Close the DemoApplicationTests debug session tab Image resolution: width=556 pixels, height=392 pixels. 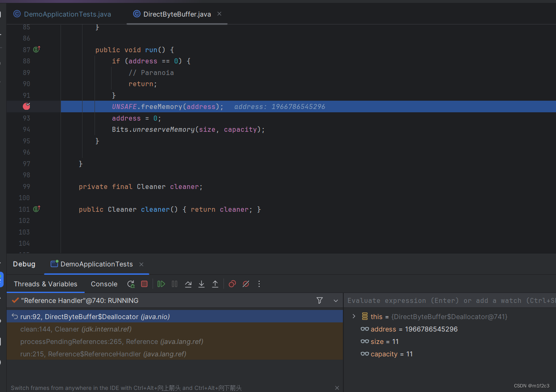(141, 264)
